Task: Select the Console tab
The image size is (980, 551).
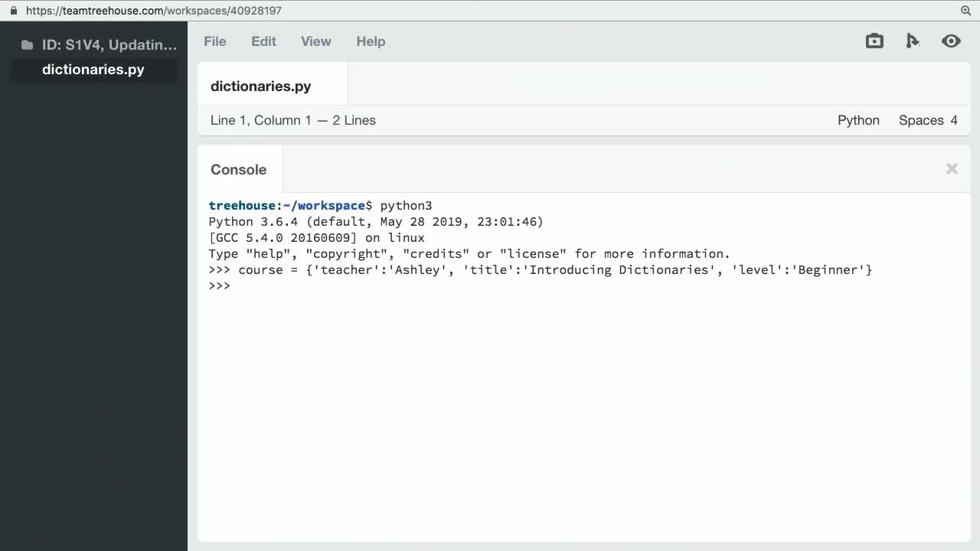Action: [x=238, y=169]
